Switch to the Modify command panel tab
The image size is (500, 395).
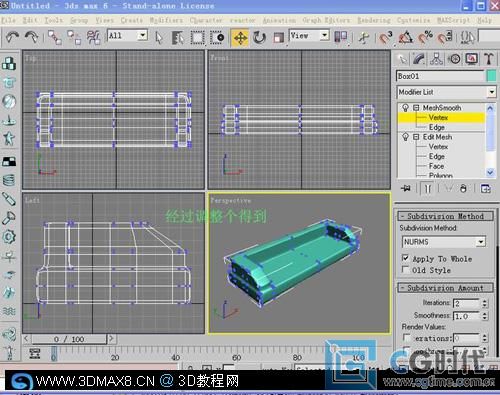click(x=419, y=59)
